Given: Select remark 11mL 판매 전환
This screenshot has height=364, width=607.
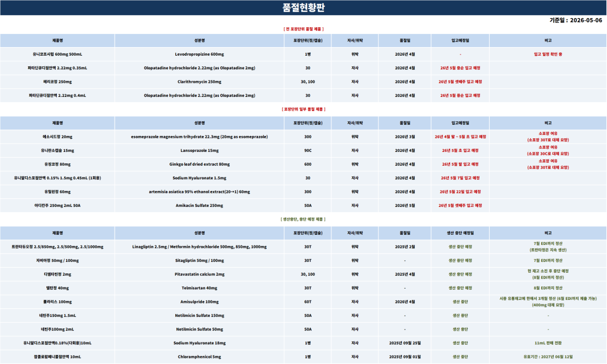Looking at the screenshot, I should [x=548, y=343].
